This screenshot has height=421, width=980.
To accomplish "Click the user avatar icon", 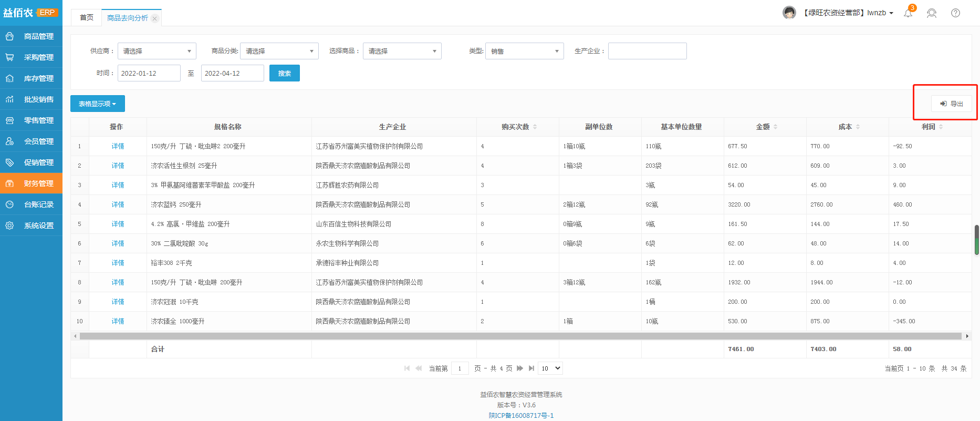I will pyautogui.click(x=789, y=13).
